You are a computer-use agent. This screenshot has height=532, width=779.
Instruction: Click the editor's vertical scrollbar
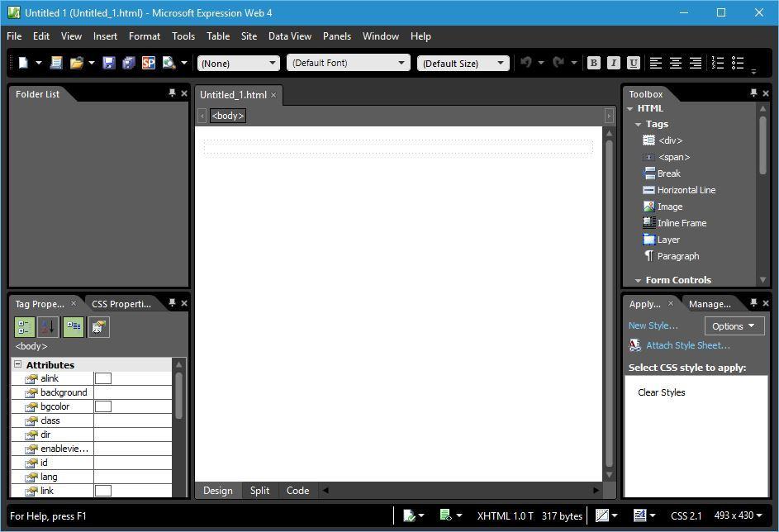click(609, 303)
